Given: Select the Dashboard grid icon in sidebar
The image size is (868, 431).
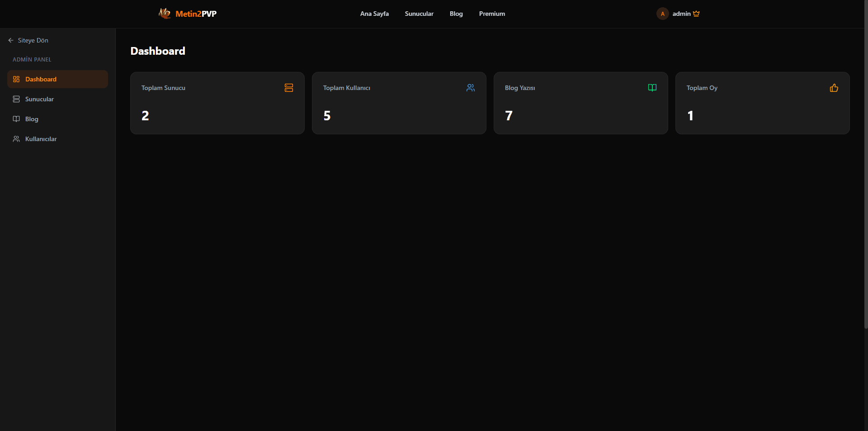Looking at the screenshot, I should click(x=16, y=79).
